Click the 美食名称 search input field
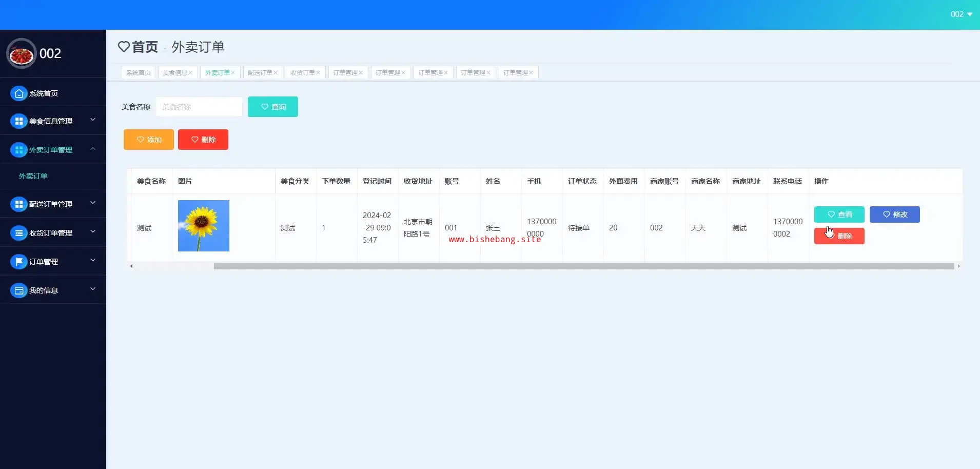The width and height of the screenshot is (980, 469). [x=199, y=107]
